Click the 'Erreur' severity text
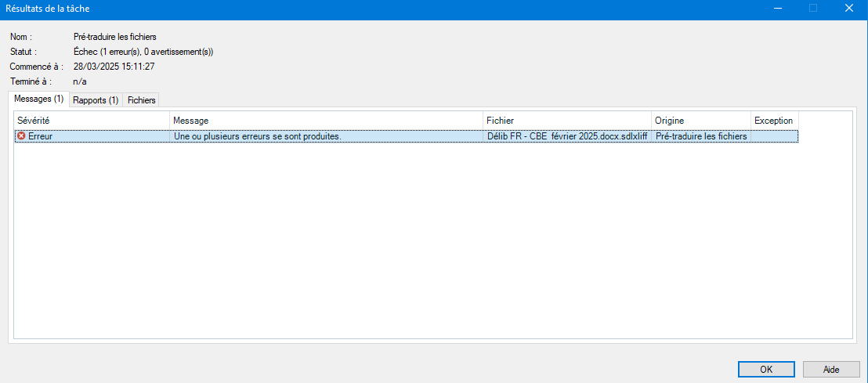Image resolution: width=868 pixels, height=383 pixels. coord(41,136)
